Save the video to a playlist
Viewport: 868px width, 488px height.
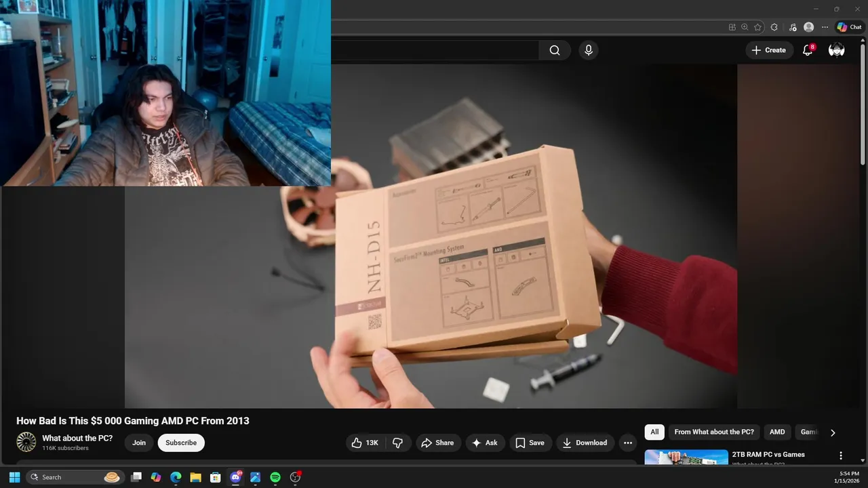530,443
